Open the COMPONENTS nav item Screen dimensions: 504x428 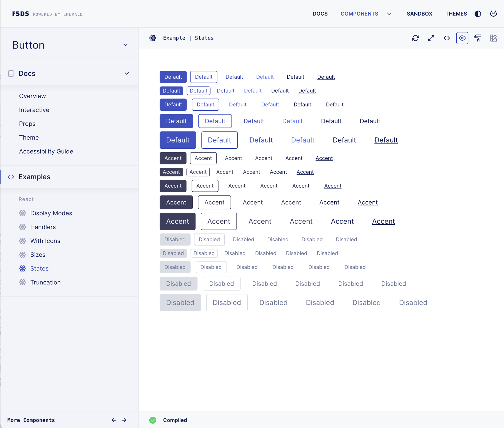[x=359, y=14]
